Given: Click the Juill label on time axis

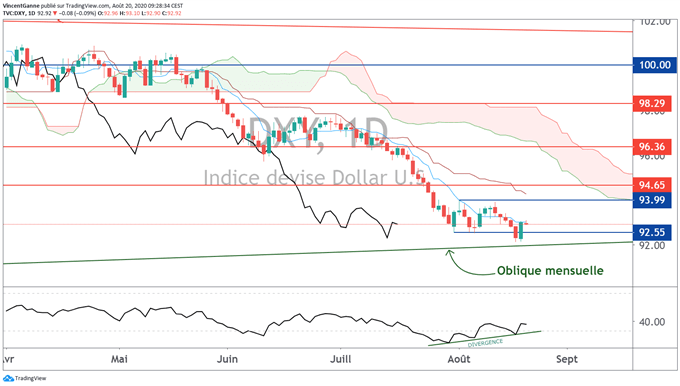Looking at the screenshot, I should pos(340,359).
